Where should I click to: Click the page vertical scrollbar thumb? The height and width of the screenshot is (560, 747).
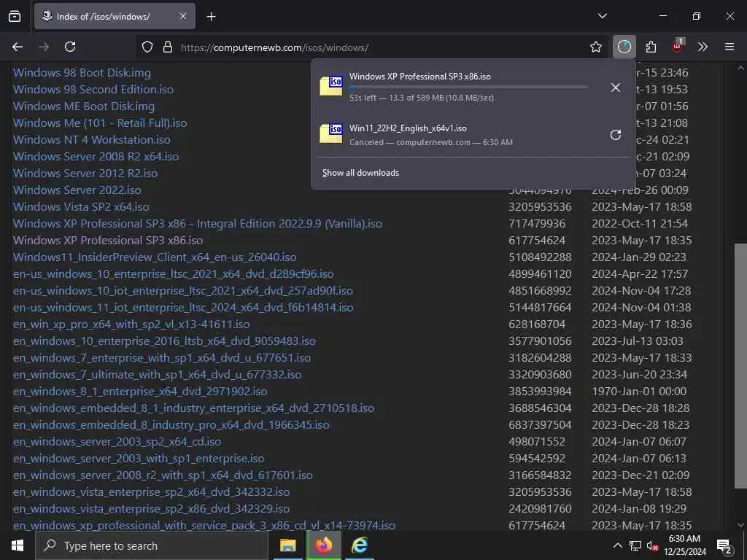tap(740, 366)
